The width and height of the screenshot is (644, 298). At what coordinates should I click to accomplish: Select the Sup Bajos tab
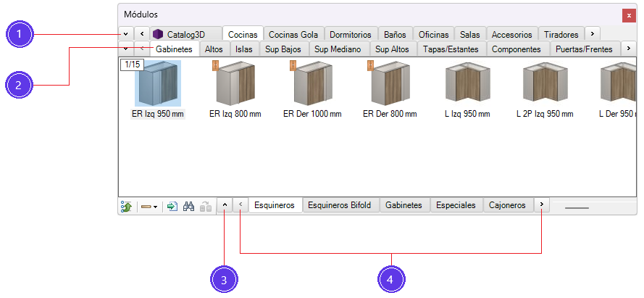(283, 49)
